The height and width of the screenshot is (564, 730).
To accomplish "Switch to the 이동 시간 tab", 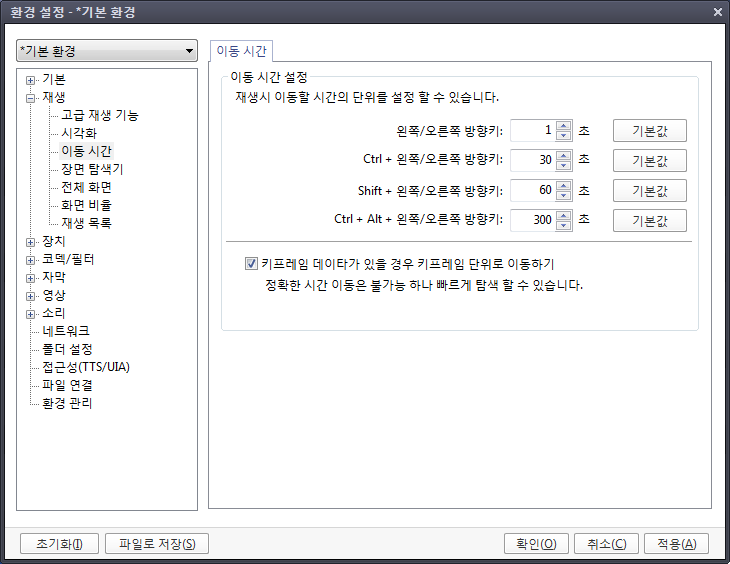I will 241,51.
